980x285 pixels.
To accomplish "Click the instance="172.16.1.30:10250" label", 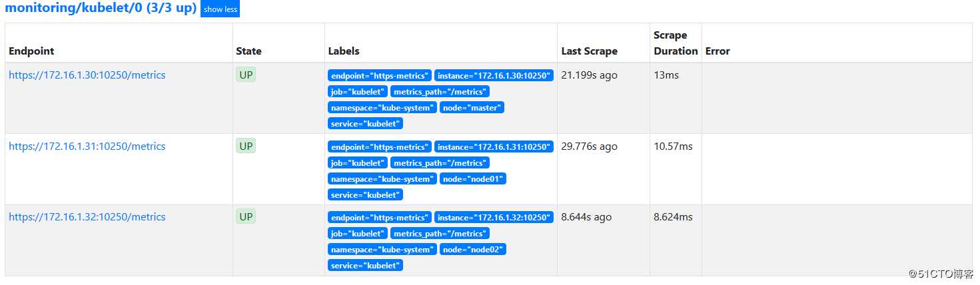I will pos(494,76).
